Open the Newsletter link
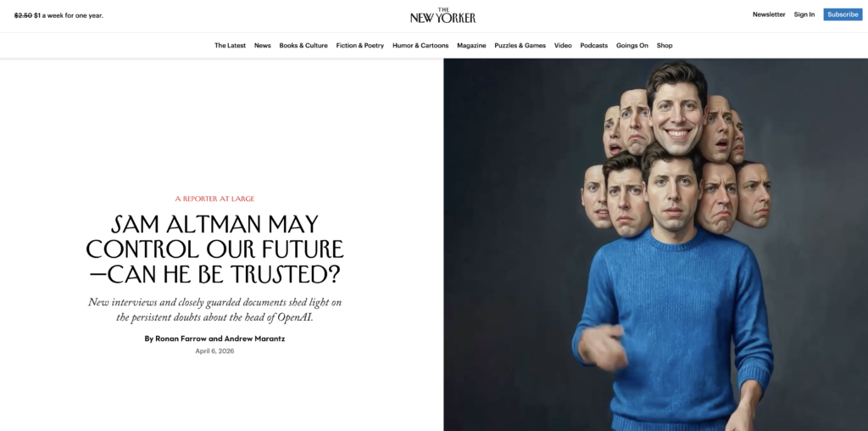 [x=768, y=14]
